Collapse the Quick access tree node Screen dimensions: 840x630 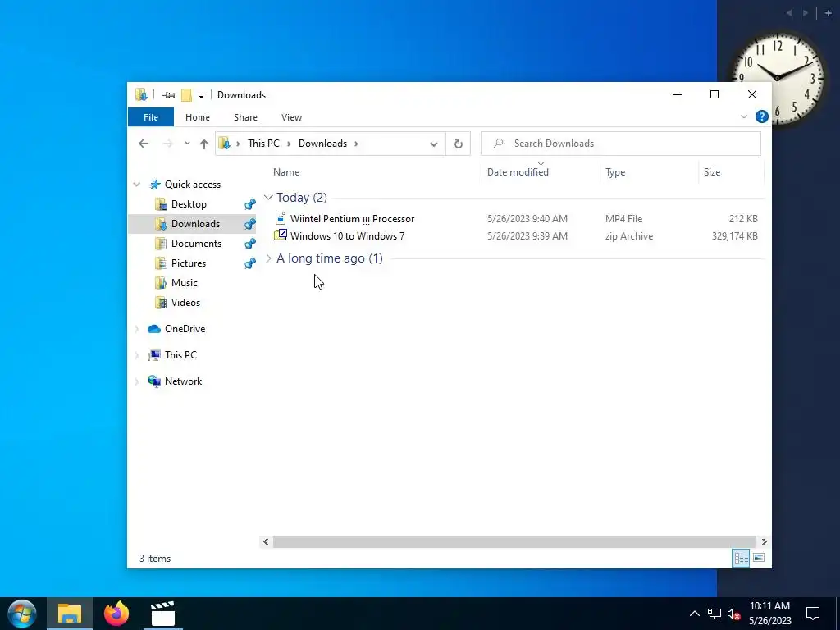137,185
